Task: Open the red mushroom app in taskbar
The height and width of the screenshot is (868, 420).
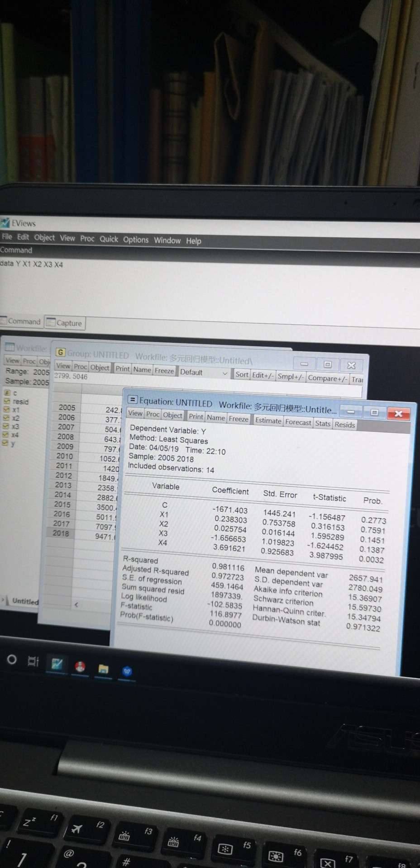Action: [x=80, y=666]
